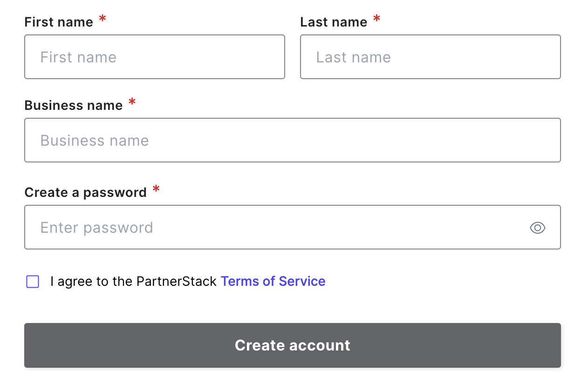This screenshot has height=391, width=588.
Task: Focus the Last name input field
Action: [431, 57]
